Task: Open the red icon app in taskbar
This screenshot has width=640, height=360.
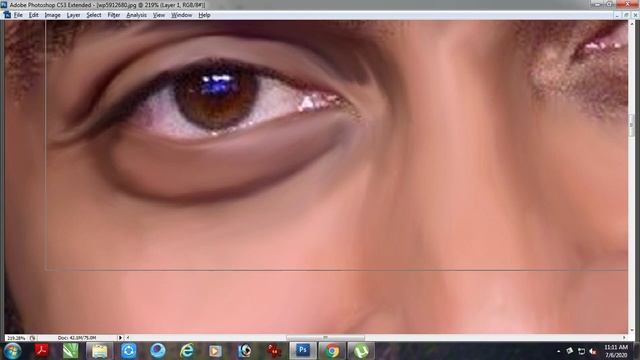Action: tap(274, 351)
